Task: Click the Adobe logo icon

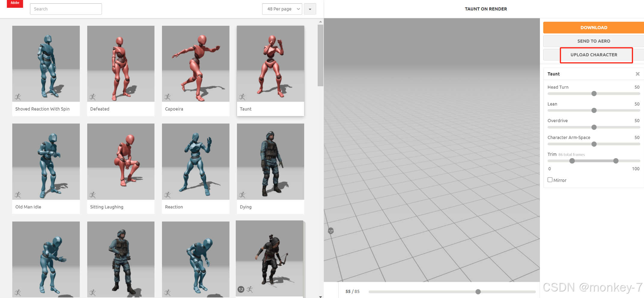Action: click(x=15, y=4)
